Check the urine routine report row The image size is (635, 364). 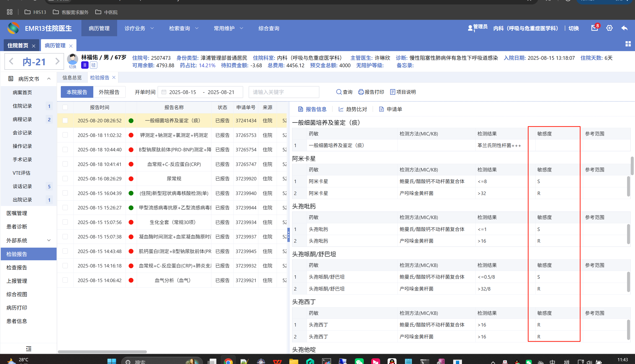(x=65, y=178)
